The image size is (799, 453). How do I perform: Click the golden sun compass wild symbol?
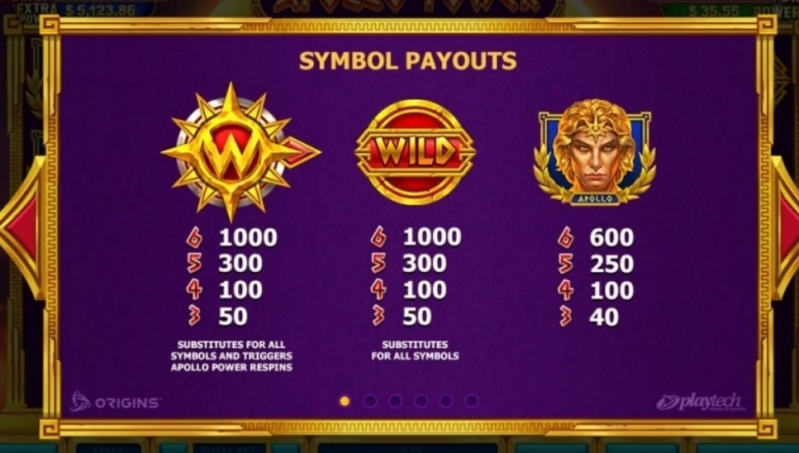(x=240, y=151)
